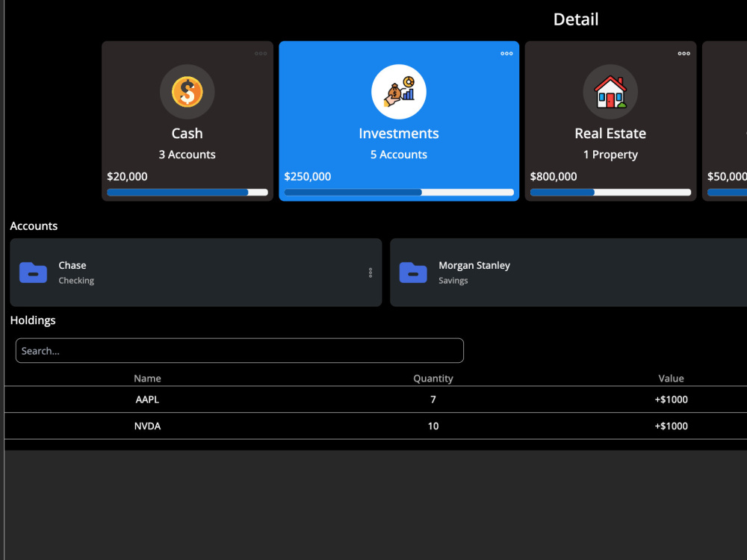Click the $800,000 Real Estate amount
Screen dimensions: 747x560
click(553, 177)
